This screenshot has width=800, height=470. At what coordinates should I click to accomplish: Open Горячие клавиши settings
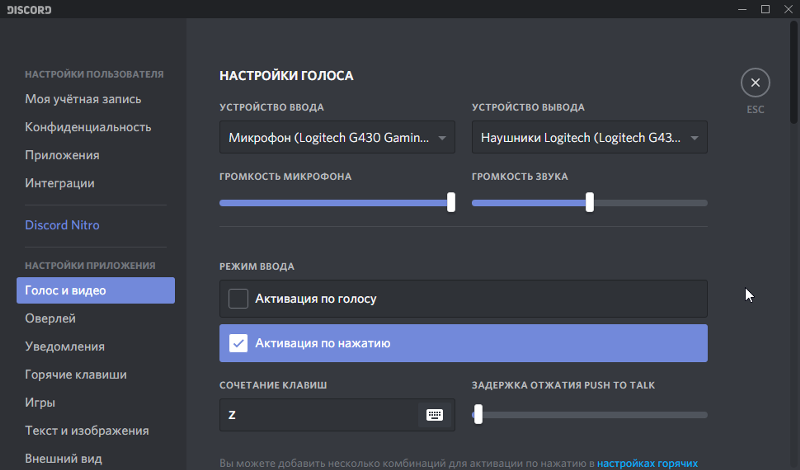(76, 375)
